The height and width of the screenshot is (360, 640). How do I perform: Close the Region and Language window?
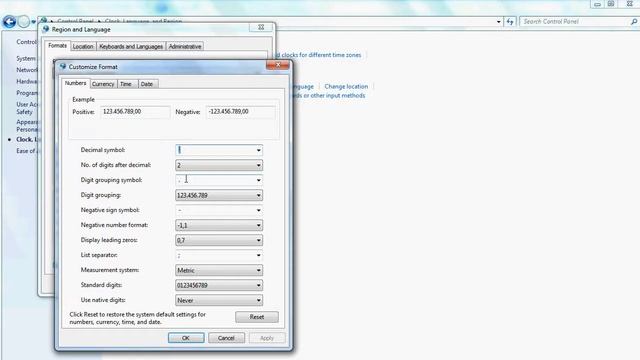(261, 27)
